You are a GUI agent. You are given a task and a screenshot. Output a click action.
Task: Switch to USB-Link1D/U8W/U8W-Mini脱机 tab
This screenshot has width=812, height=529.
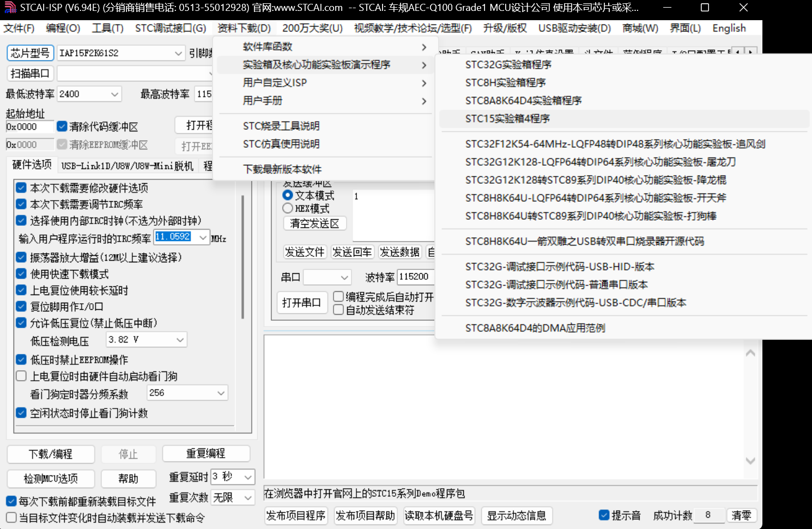pos(127,166)
